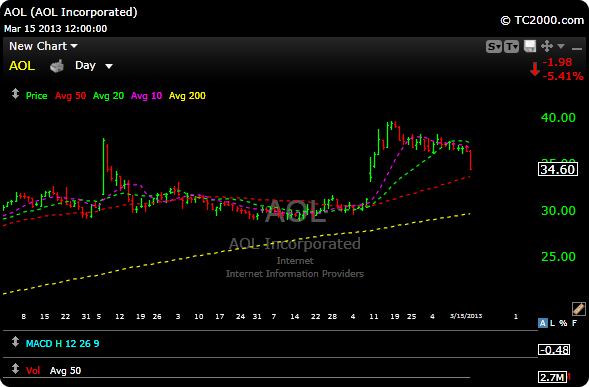This screenshot has width=589, height=387.
Task: Click the AOL (AOL Incorporated) title text
Action: [x=71, y=12]
